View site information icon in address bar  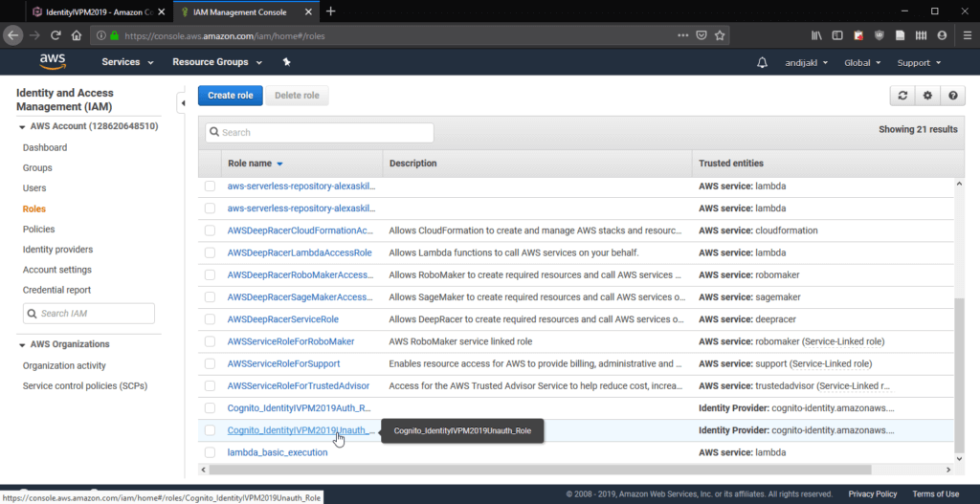[x=100, y=36]
